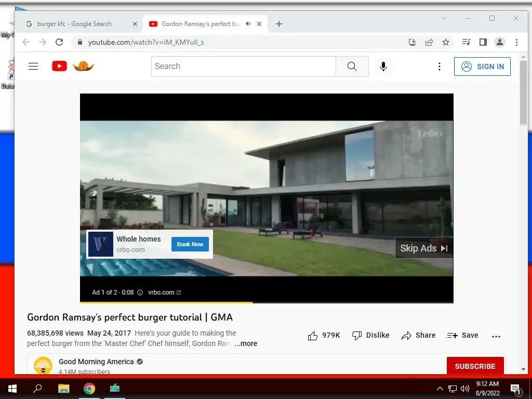Bookmark this tab with star icon

[x=446, y=42]
